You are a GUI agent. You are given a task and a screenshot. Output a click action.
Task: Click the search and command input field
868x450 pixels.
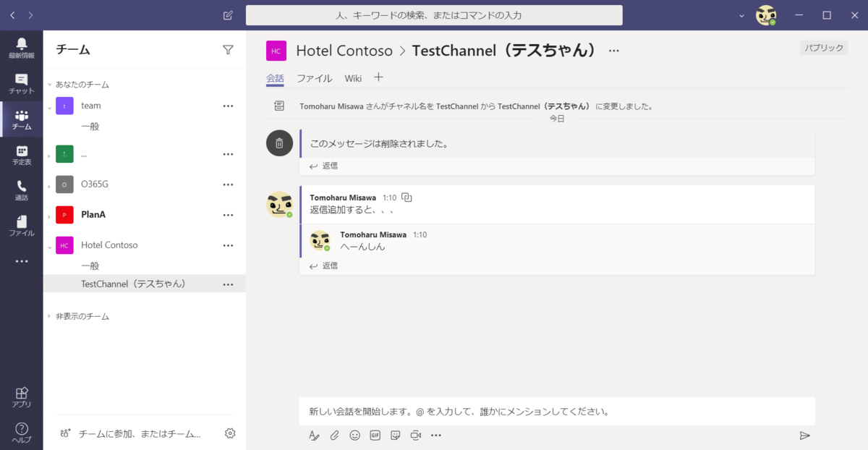(434, 14)
